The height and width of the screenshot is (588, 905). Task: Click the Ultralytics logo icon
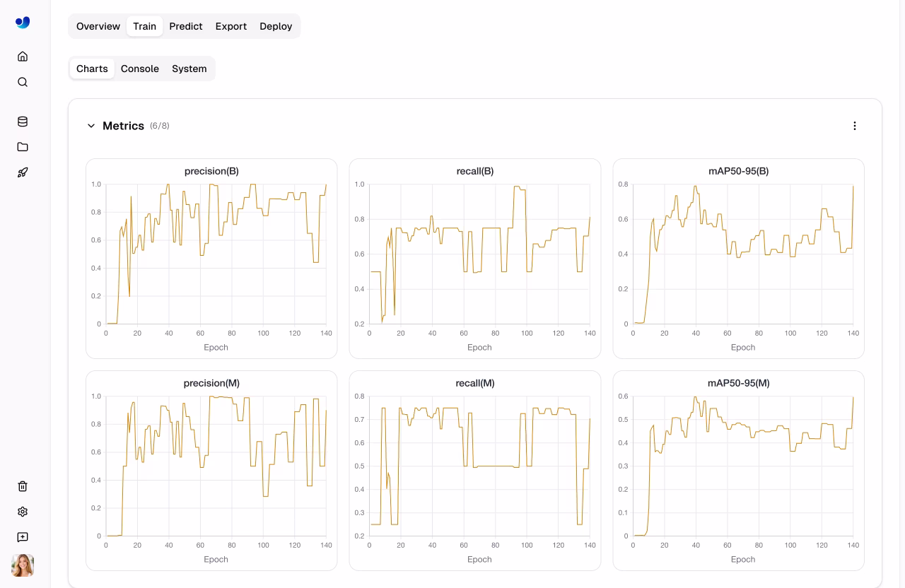pos(23,23)
